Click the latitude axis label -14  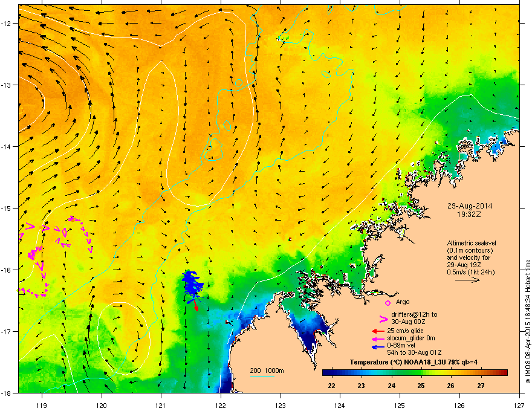[x=6, y=147]
